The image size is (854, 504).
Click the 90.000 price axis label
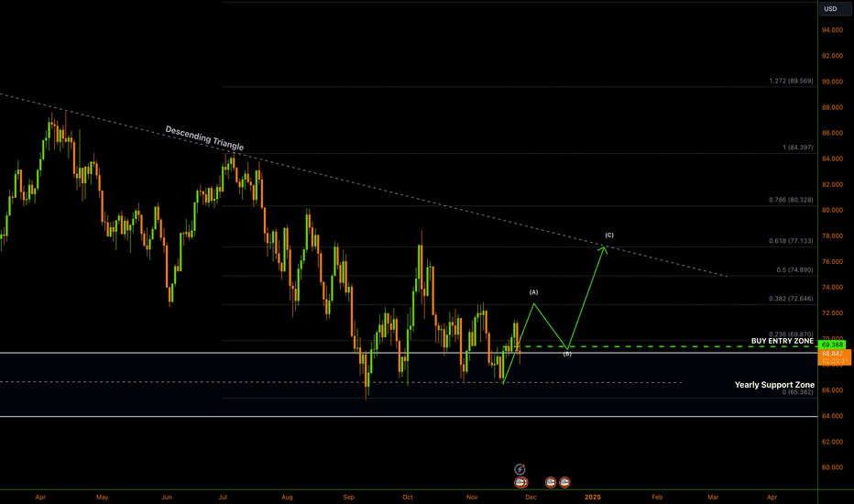[x=832, y=82]
